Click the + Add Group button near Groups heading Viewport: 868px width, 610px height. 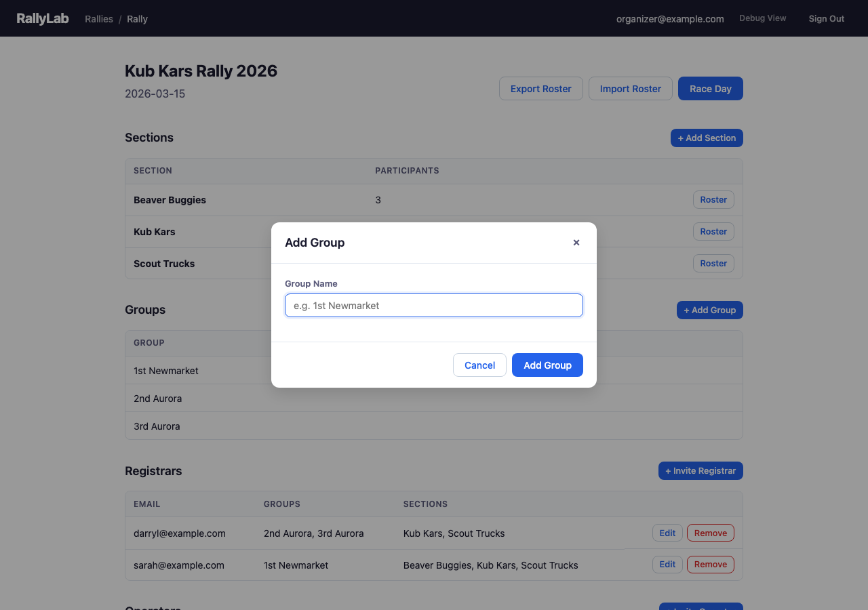click(709, 310)
